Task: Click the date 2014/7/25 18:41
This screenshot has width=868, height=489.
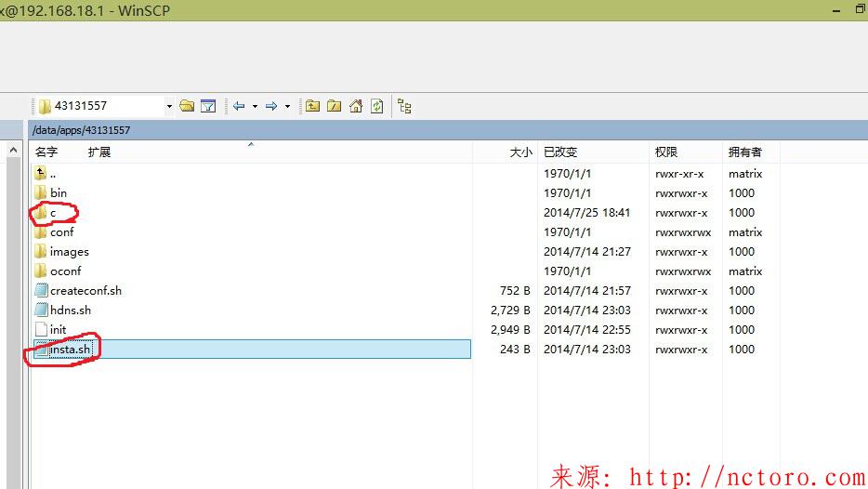Action: 586,213
